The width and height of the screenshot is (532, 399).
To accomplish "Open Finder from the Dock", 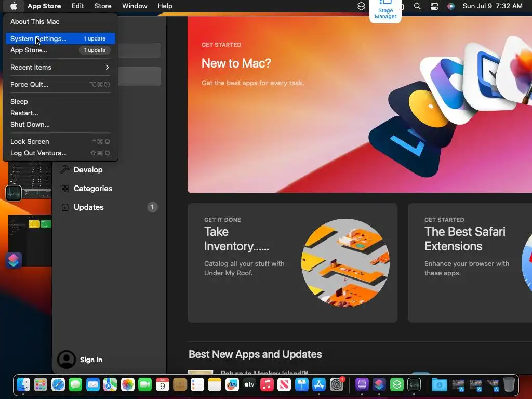I will coord(23,384).
